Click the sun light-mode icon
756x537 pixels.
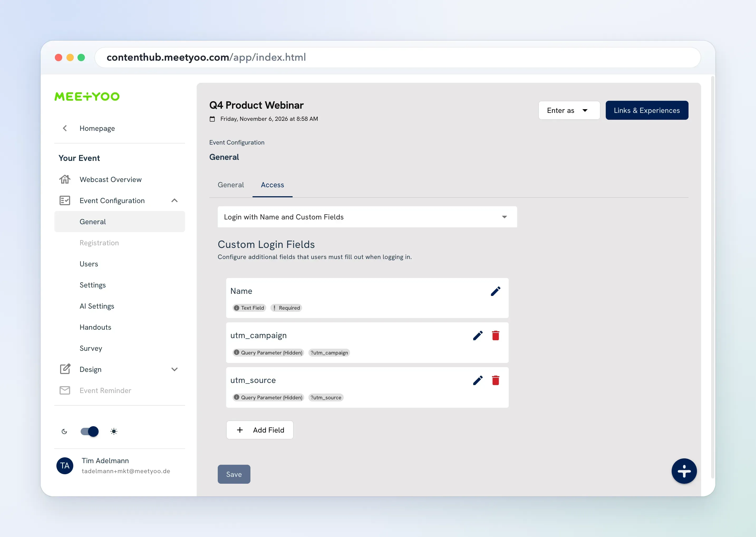[114, 431]
